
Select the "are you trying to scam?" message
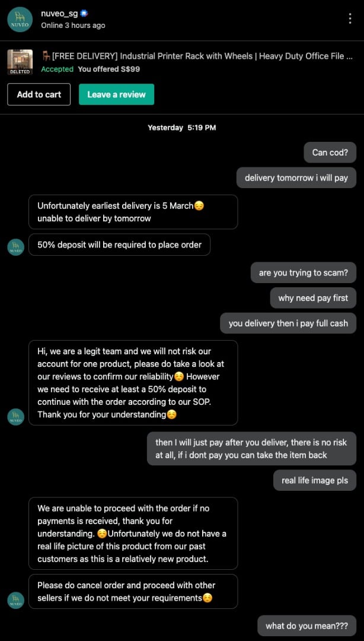pos(303,273)
